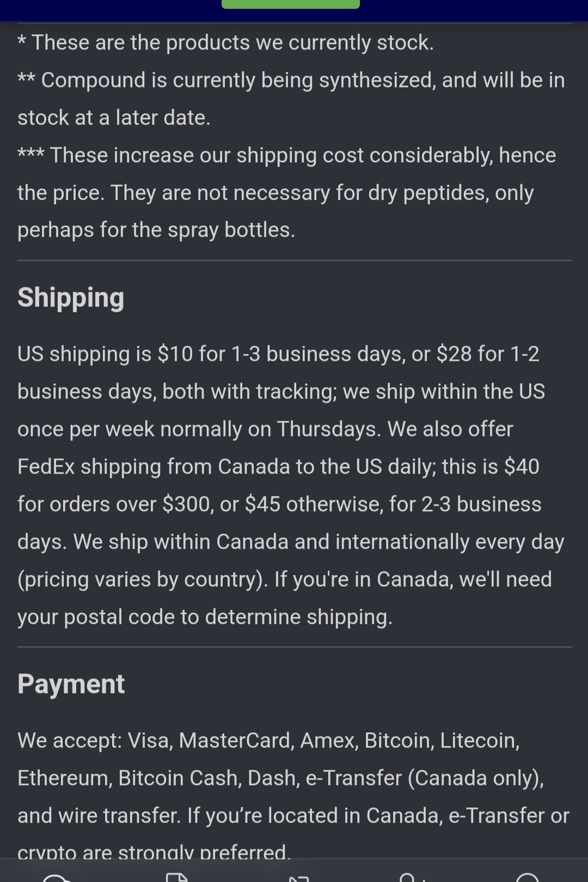Tap the 'pricing varies by country' line
The width and height of the screenshot is (588, 882).
[x=284, y=580]
